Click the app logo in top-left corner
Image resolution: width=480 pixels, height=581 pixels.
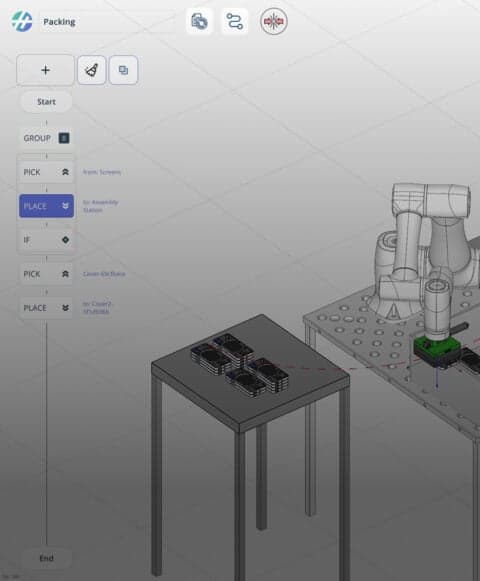[21, 21]
